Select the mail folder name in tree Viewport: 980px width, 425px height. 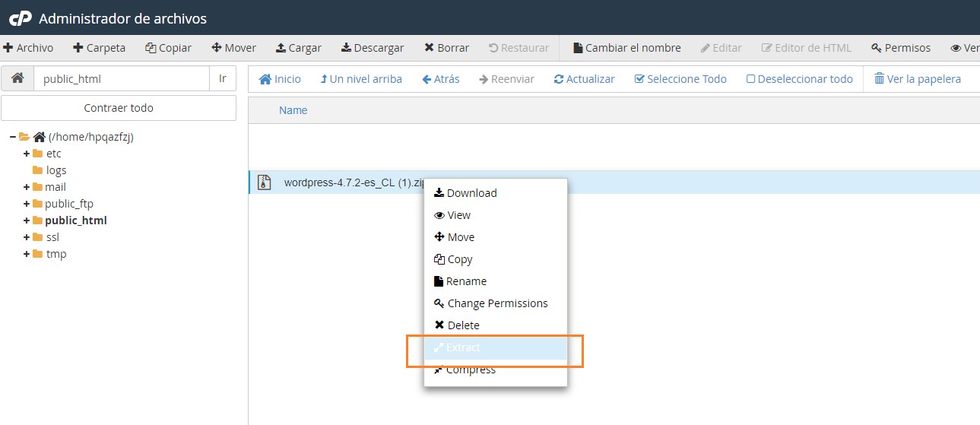point(56,187)
